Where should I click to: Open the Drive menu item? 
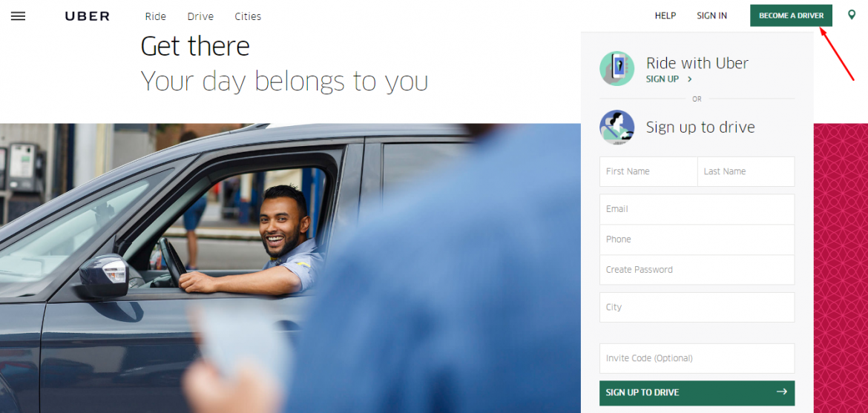[200, 16]
